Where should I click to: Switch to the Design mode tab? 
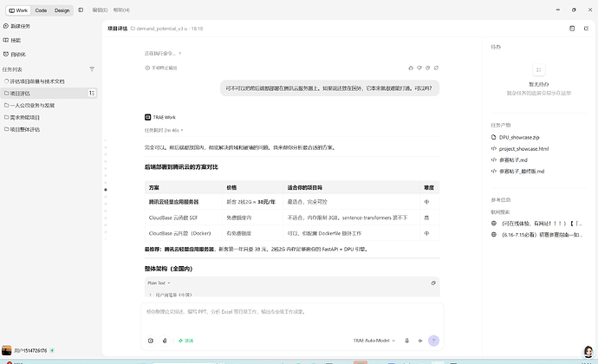(x=62, y=10)
